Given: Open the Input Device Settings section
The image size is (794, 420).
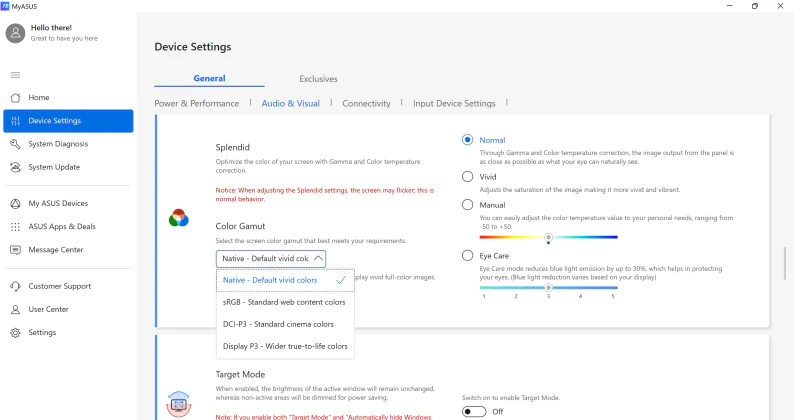Looking at the screenshot, I should click(x=454, y=103).
